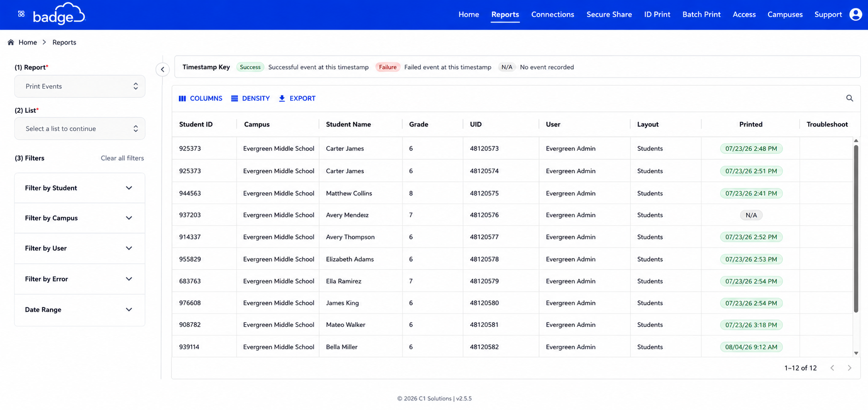
Task: Click the badge cloud logo
Action: (59, 14)
